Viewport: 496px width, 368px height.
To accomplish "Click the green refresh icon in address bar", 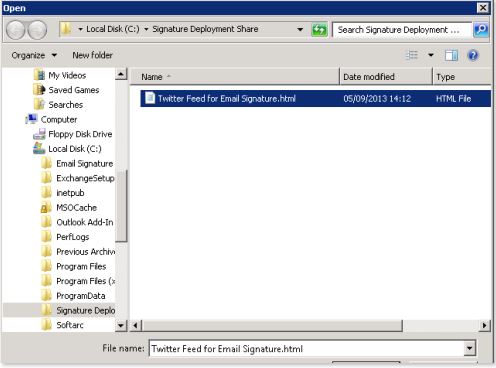I will [x=319, y=30].
